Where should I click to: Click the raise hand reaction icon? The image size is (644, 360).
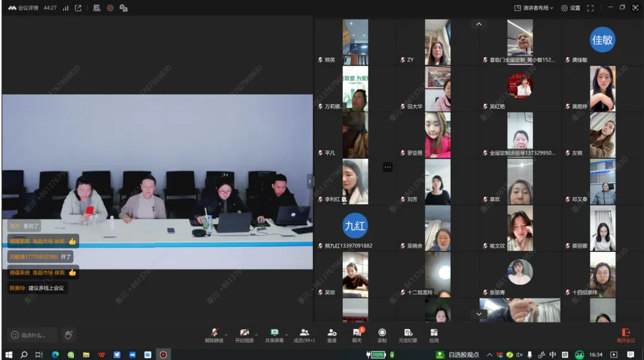coord(69,335)
